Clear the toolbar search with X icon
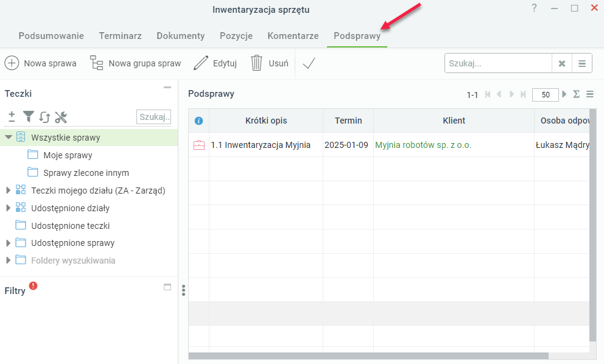604x364 pixels. pos(562,63)
